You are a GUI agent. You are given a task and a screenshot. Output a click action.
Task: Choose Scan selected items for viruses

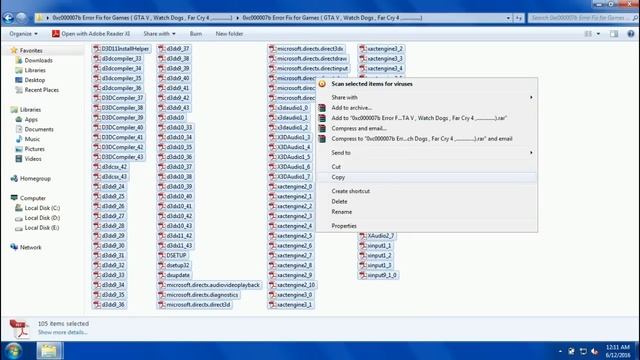[427, 84]
